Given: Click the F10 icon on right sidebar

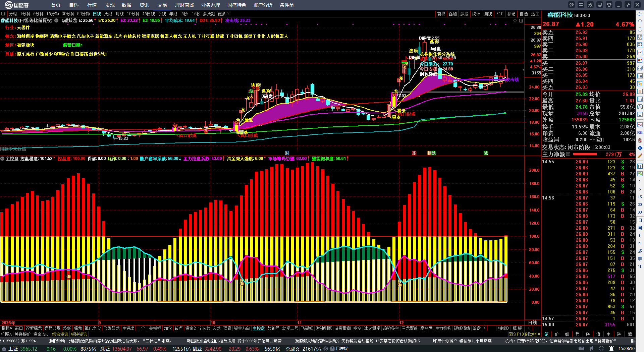Looking at the screenshot, I should point(640,76).
